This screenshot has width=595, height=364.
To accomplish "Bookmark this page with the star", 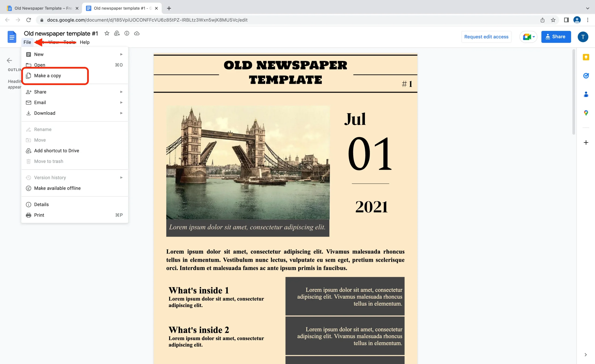I will pos(553,20).
